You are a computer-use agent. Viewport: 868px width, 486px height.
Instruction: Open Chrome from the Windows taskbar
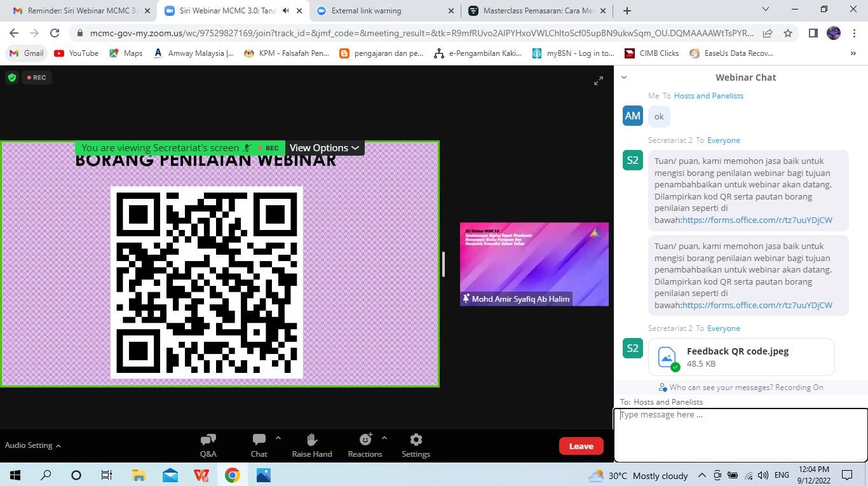pos(232,475)
